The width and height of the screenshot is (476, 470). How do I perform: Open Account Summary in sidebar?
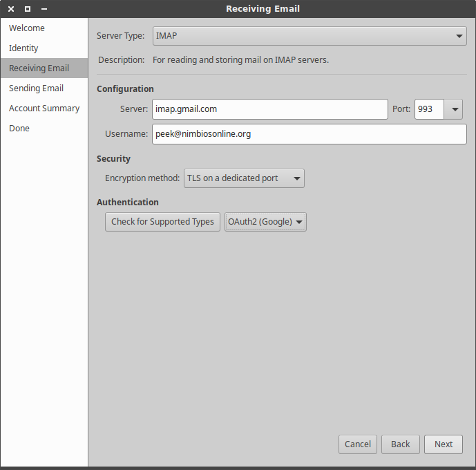click(44, 109)
